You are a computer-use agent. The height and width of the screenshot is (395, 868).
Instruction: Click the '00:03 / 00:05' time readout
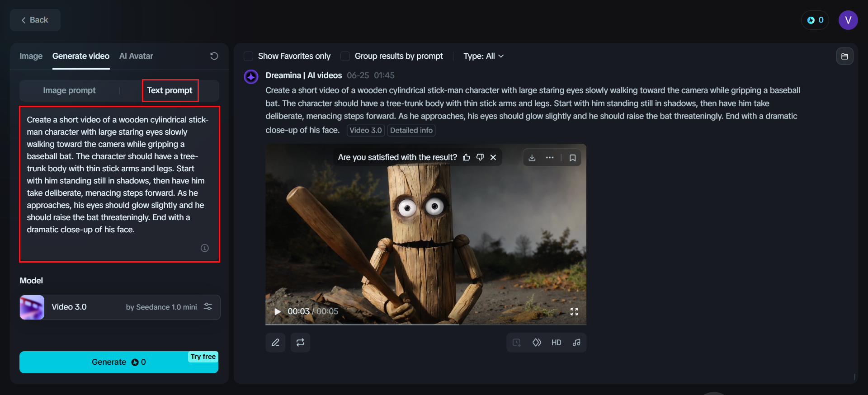tap(313, 311)
